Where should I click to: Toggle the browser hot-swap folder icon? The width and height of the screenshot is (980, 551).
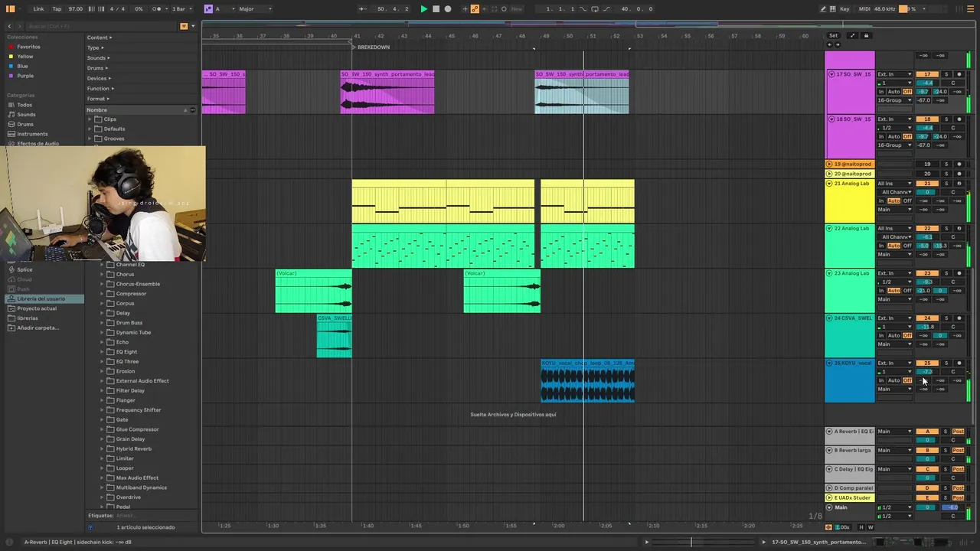click(184, 26)
